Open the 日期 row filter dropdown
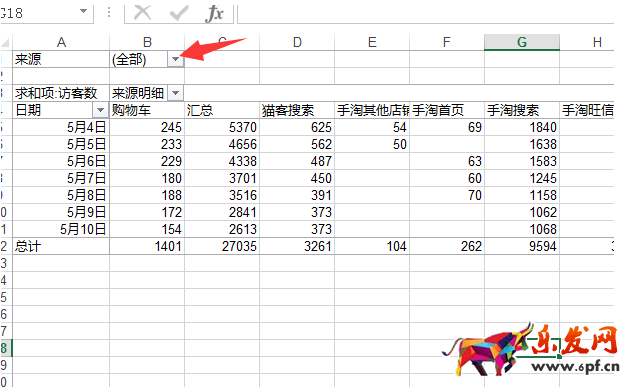Viewport: 630px width, 387px height. (100, 110)
